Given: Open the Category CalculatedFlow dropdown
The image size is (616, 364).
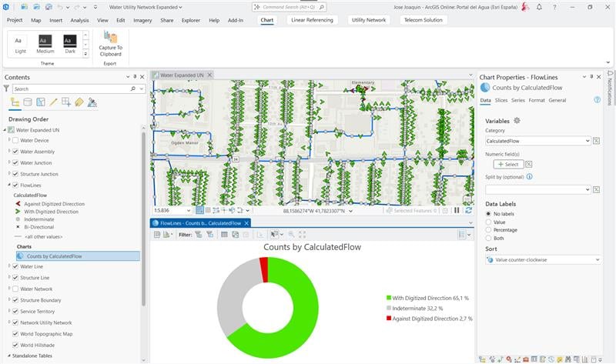Looking at the screenshot, I should pos(538,141).
